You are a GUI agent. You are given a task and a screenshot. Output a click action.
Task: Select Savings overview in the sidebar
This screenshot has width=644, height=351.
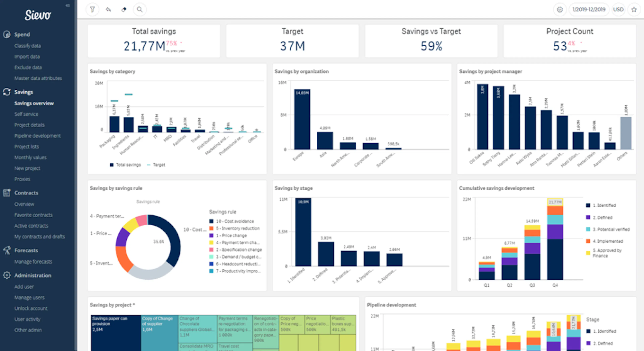point(34,103)
